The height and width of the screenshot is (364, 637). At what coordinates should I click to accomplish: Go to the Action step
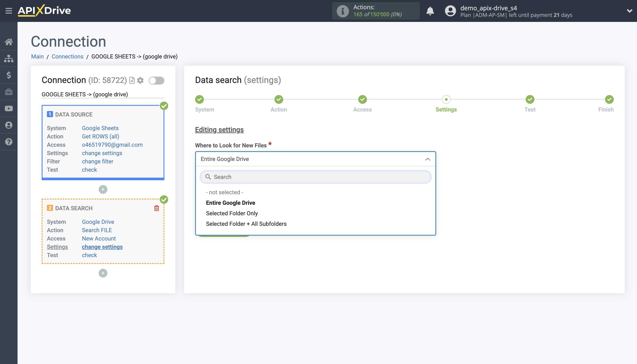(x=279, y=99)
